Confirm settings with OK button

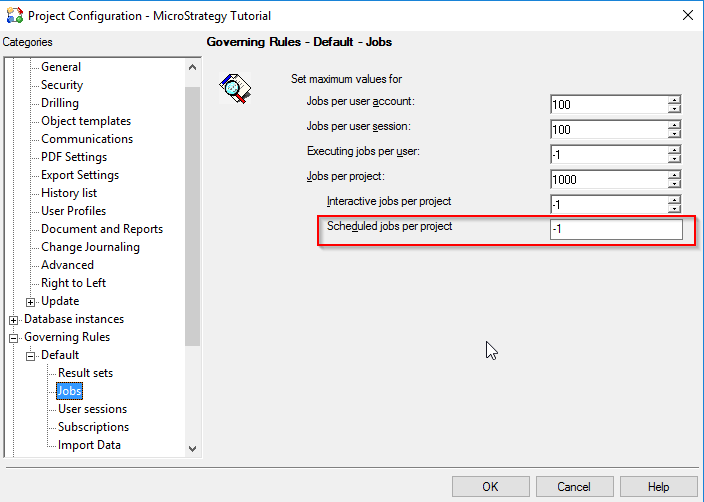pyautogui.click(x=490, y=487)
